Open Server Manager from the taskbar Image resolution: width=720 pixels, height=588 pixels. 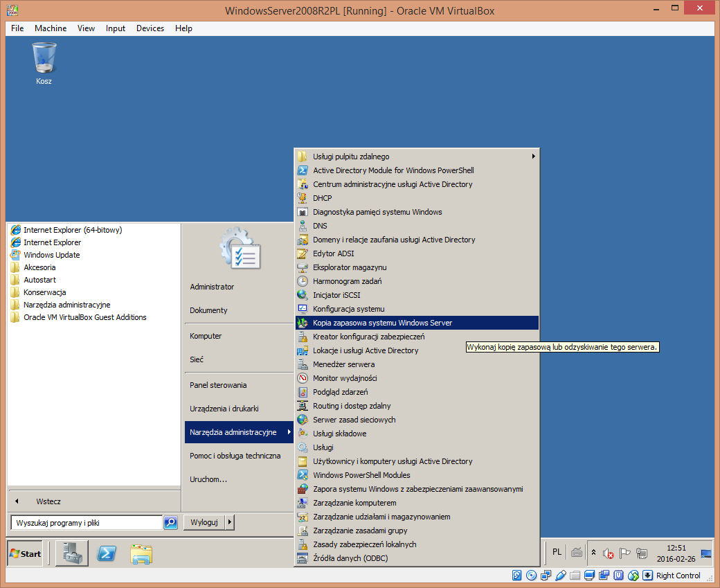point(72,553)
